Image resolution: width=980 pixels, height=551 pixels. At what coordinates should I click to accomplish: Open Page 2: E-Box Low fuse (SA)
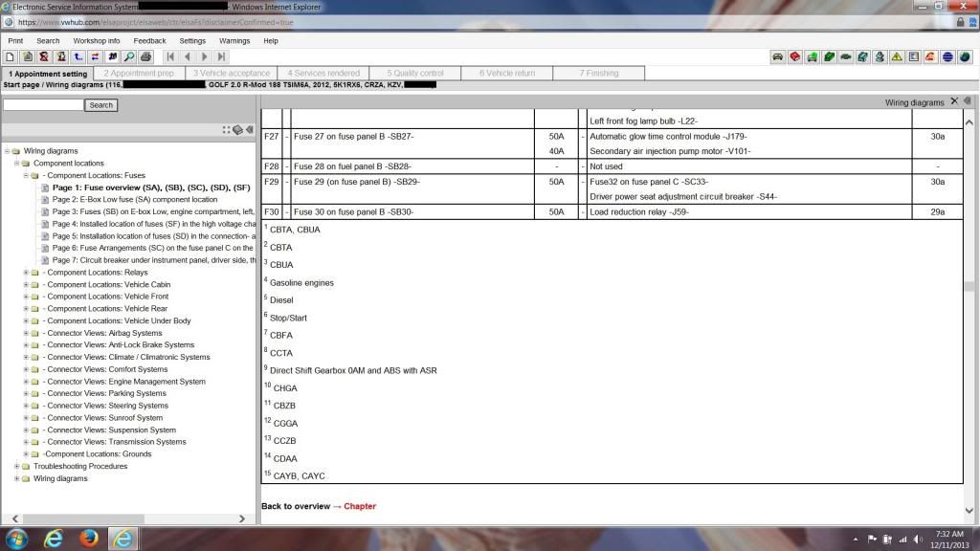(134, 199)
